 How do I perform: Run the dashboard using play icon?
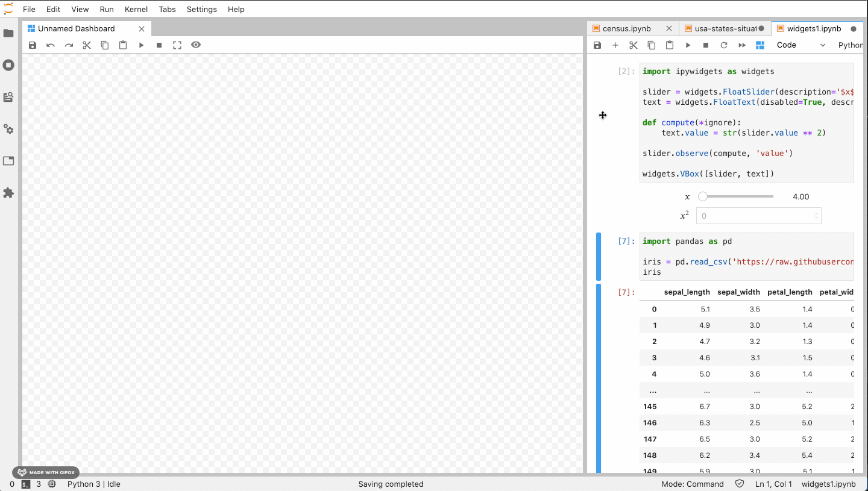tap(141, 45)
